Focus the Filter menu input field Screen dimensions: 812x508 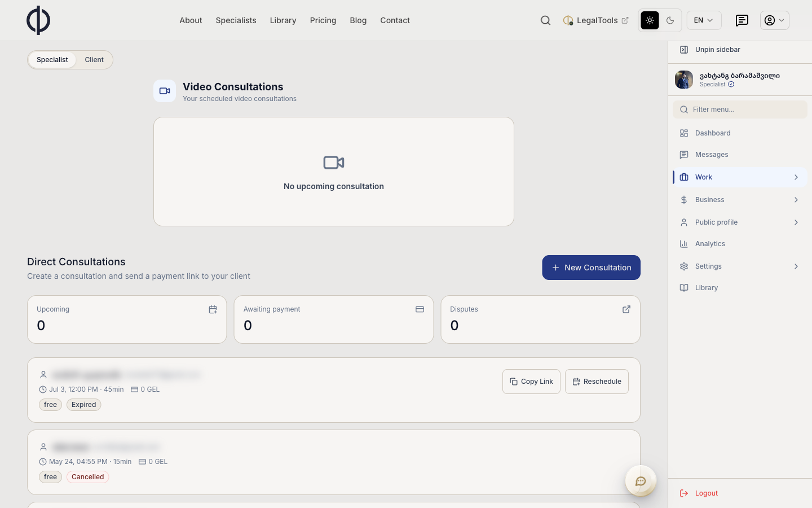[x=740, y=110]
